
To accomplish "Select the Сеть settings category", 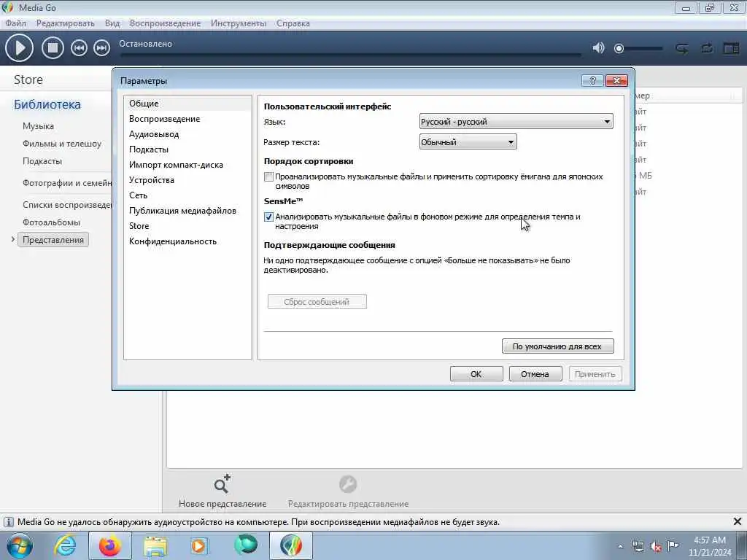I will tap(187, 195).
